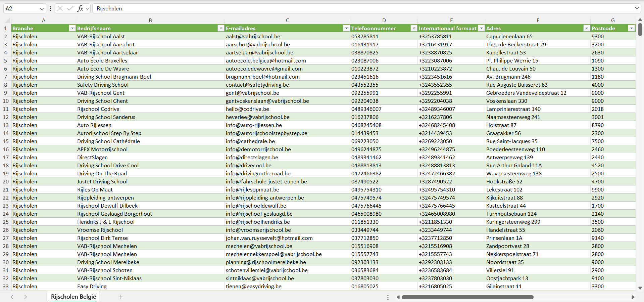The height and width of the screenshot is (302, 644).
Task: Click the next sheet navigation arrow
Action: (x=26, y=297)
